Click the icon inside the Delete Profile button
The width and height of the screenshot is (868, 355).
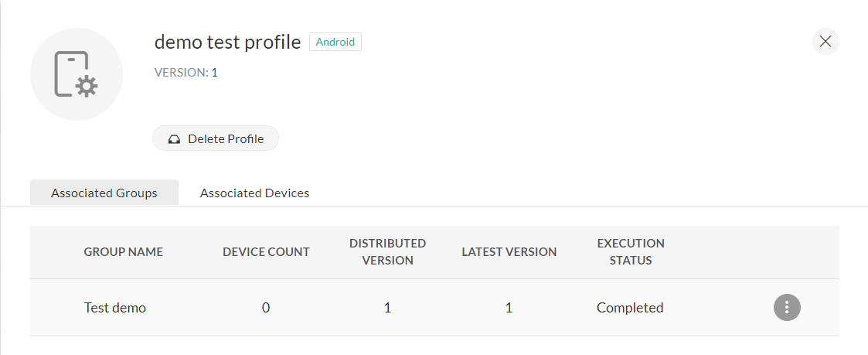(x=174, y=139)
